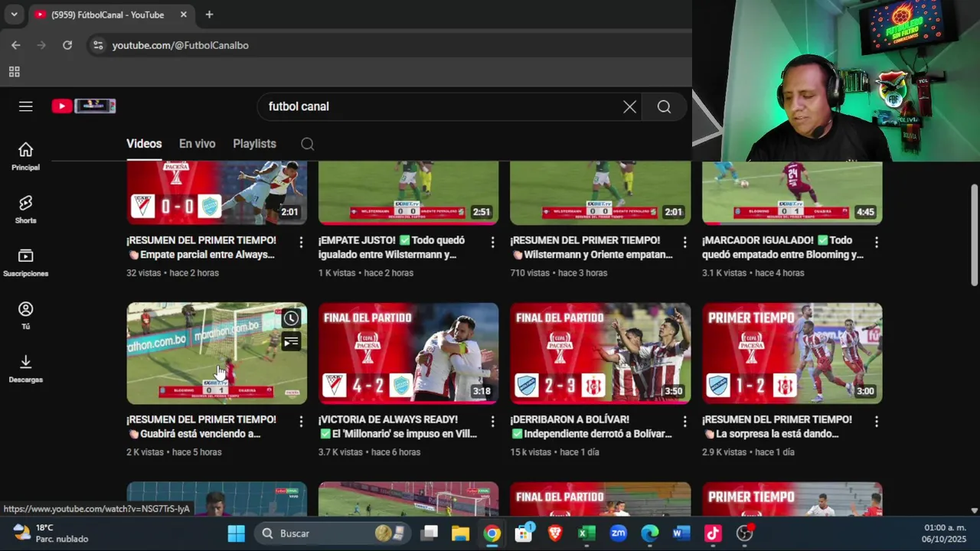The height and width of the screenshot is (551, 980).
Task: Open Microsoft Store from the taskbar
Action: pyautogui.click(x=524, y=533)
